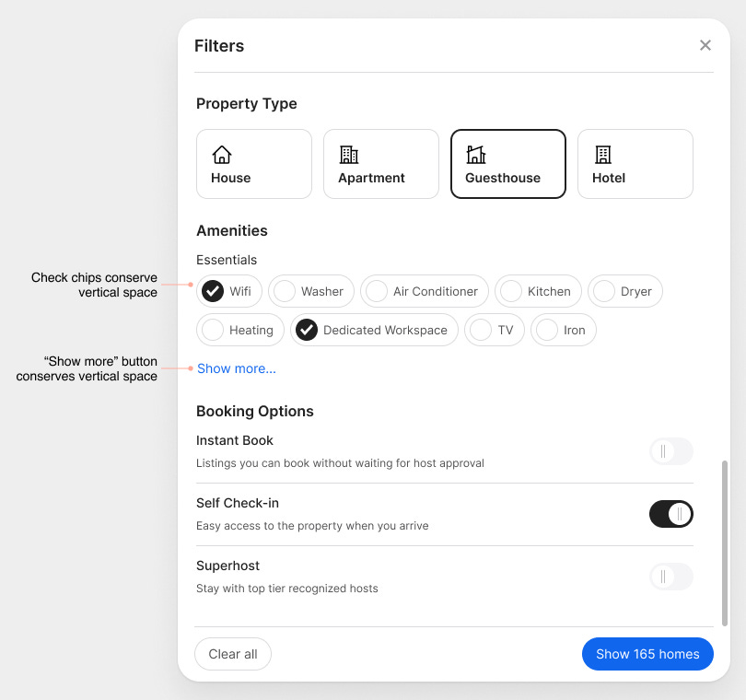Click the Dedicated Workspace checkmark icon
This screenshot has width=746, height=700.
tap(307, 330)
